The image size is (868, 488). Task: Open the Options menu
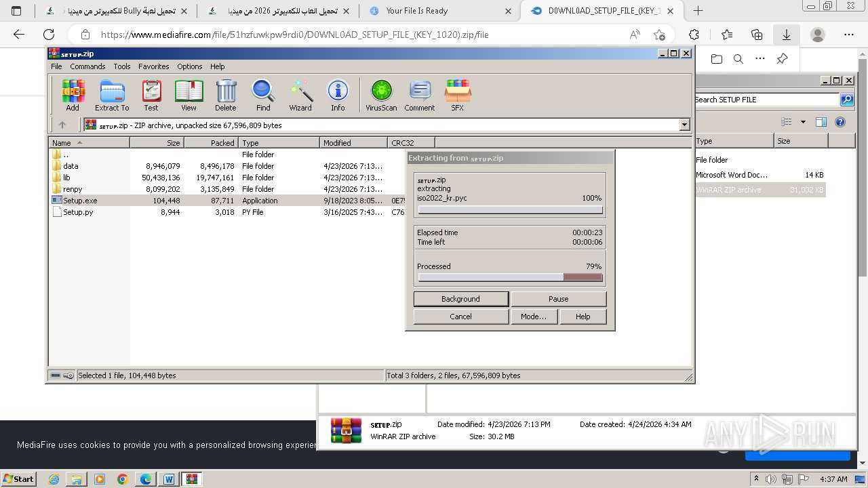[190, 66]
